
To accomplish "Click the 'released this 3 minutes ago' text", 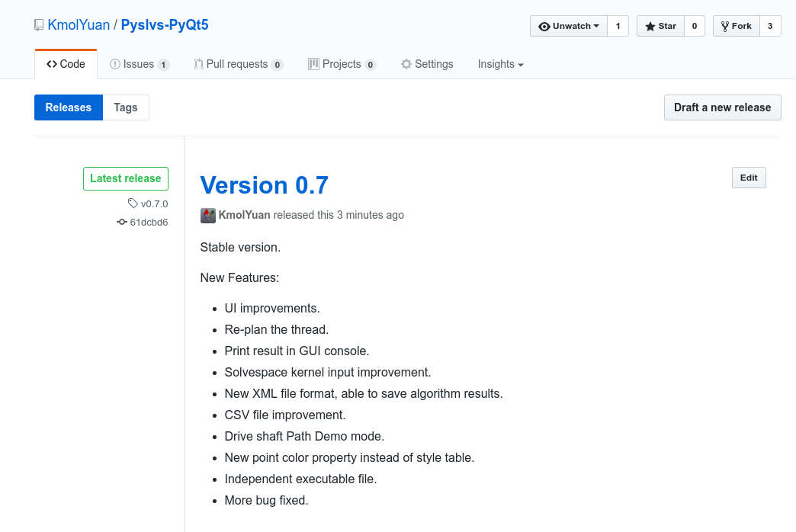I will (339, 215).
